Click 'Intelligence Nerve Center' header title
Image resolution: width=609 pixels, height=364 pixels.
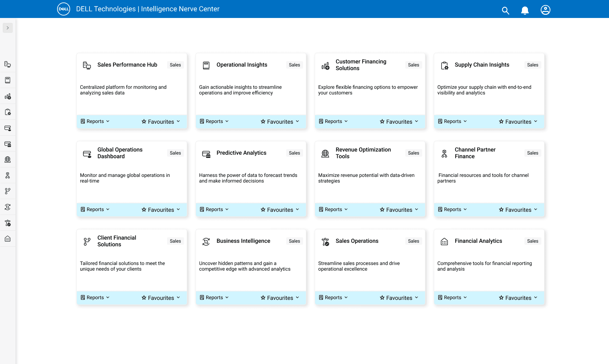[x=180, y=9]
